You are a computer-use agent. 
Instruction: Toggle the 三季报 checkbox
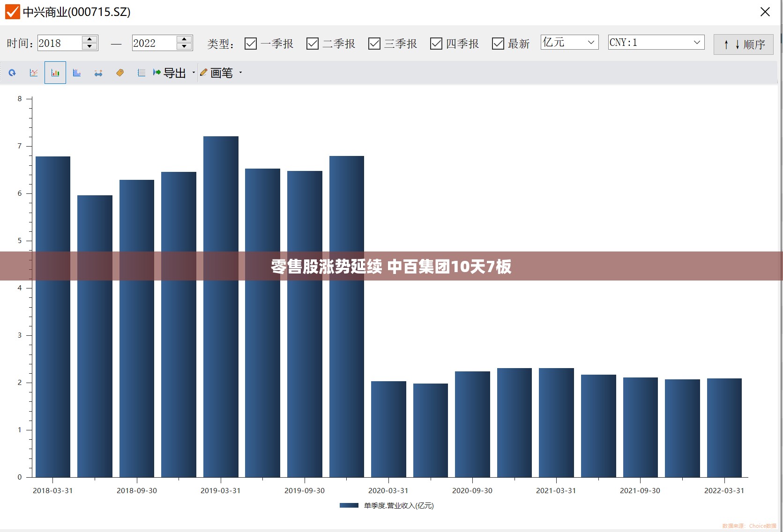(x=374, y=44)
